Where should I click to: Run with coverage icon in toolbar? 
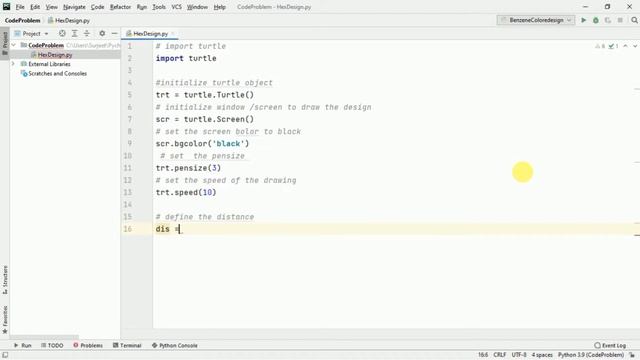click(608, 20)
